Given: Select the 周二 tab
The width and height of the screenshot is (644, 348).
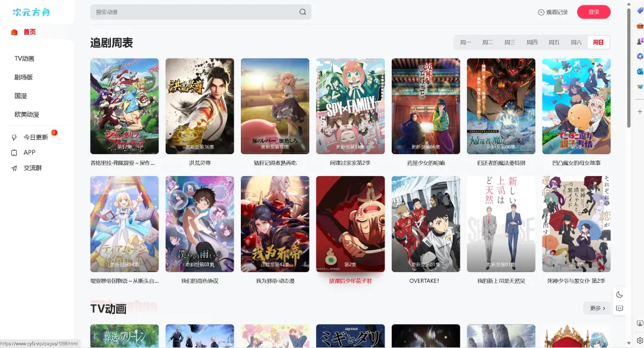Looking at the screenshot, I should (x=488, y=42).
